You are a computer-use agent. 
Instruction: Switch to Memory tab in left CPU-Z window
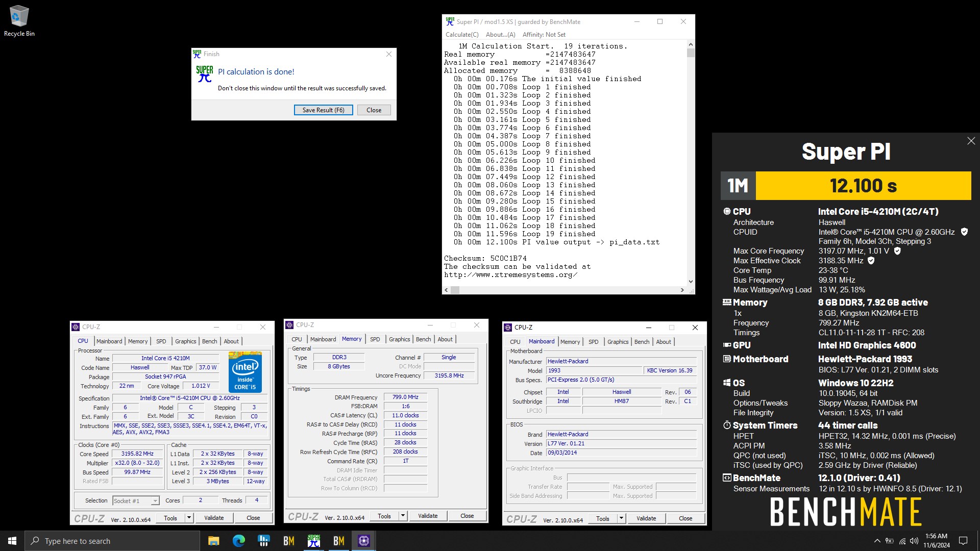point(138,341)
